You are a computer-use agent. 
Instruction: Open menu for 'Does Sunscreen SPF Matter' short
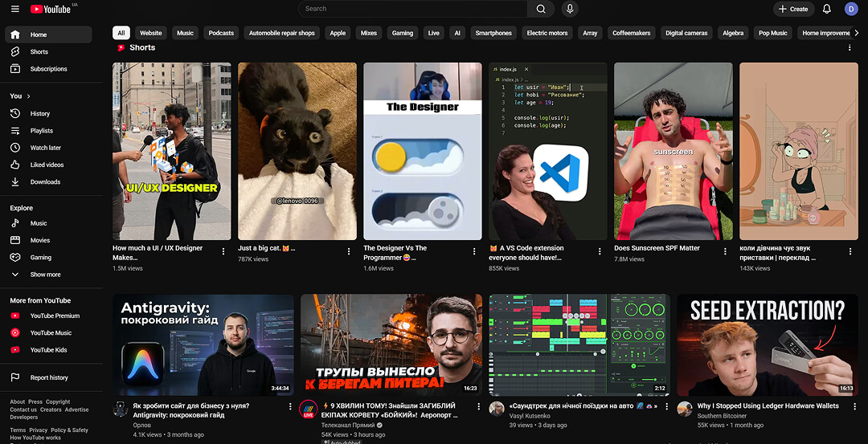pyautogui.click(x=725, y=251)
